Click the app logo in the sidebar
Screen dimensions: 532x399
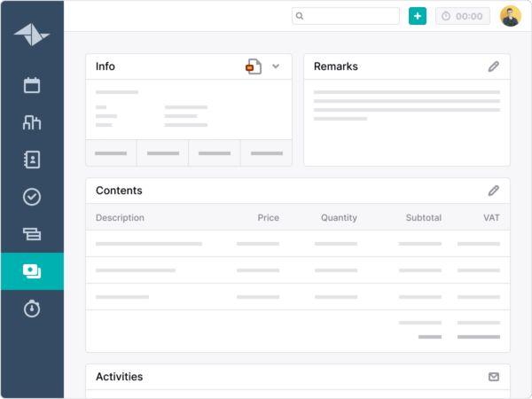(32, 34)
